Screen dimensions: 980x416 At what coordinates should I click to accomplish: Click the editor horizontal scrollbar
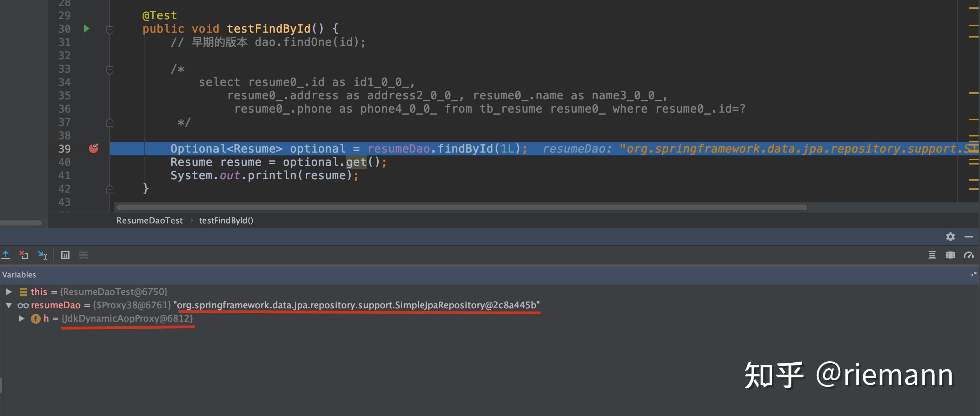[x=461, y=207]
